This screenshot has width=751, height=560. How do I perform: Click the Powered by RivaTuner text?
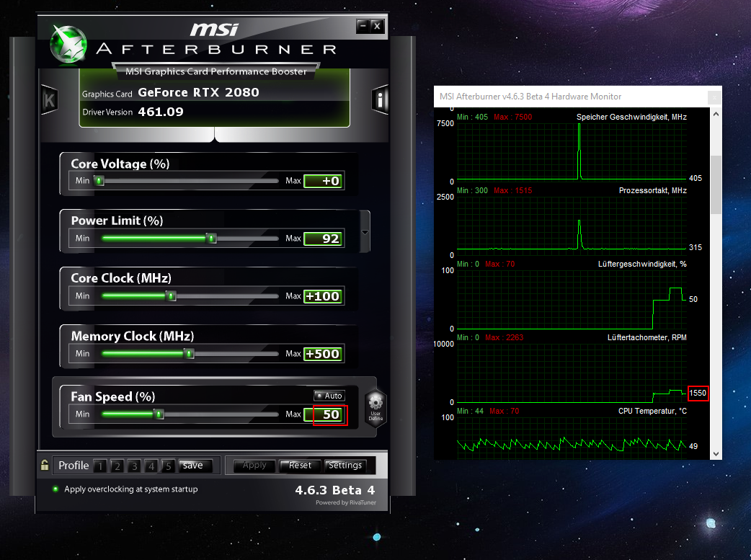tap(346, 502)
